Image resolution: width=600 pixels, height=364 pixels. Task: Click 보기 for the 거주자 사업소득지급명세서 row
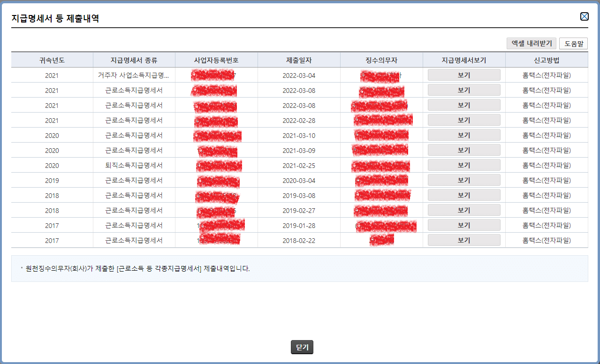463,75
